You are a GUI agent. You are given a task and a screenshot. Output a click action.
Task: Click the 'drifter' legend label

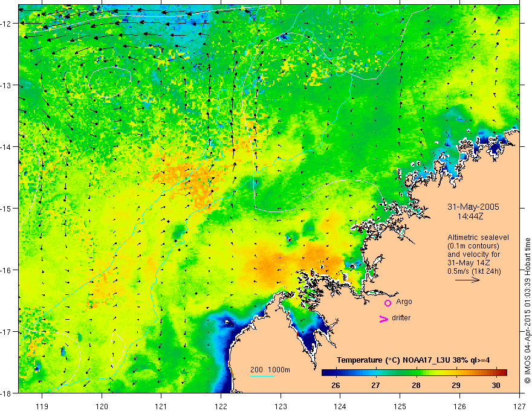click(401, 318)
